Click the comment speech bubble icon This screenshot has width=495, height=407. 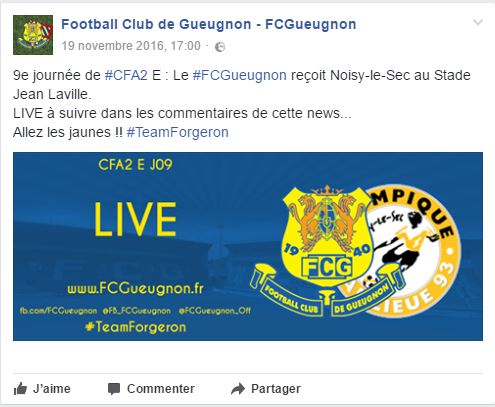[x=114, y=389]
